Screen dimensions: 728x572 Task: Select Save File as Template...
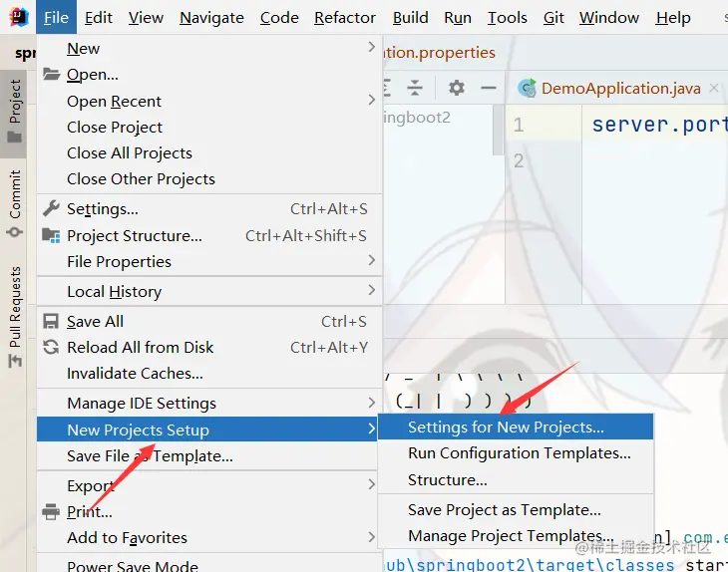click(209, 456)
